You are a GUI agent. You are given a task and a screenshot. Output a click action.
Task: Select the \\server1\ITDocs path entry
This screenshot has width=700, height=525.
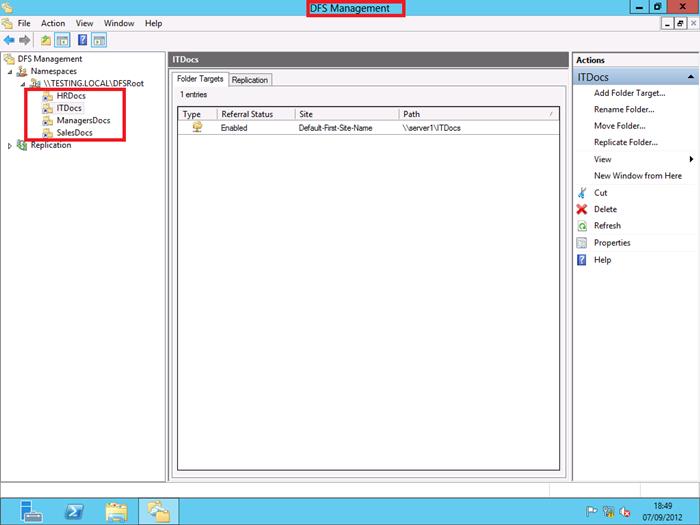[x=431, y=128]
